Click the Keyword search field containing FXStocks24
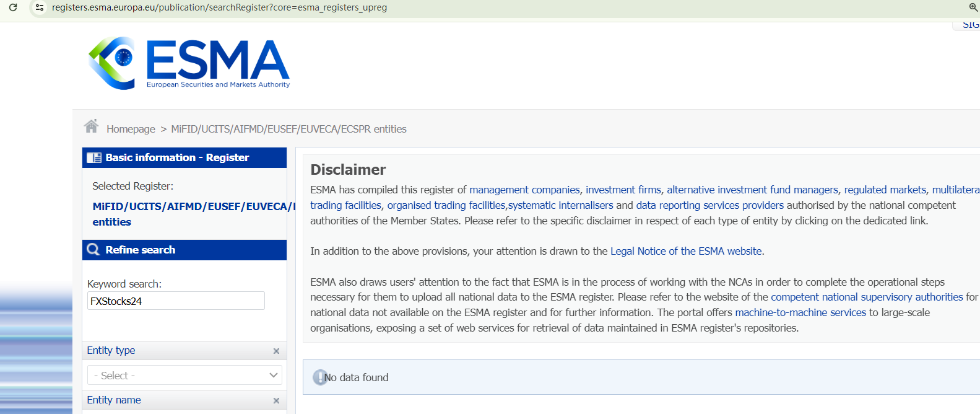Viewport: 980px width, 414px height. (176, 301)
